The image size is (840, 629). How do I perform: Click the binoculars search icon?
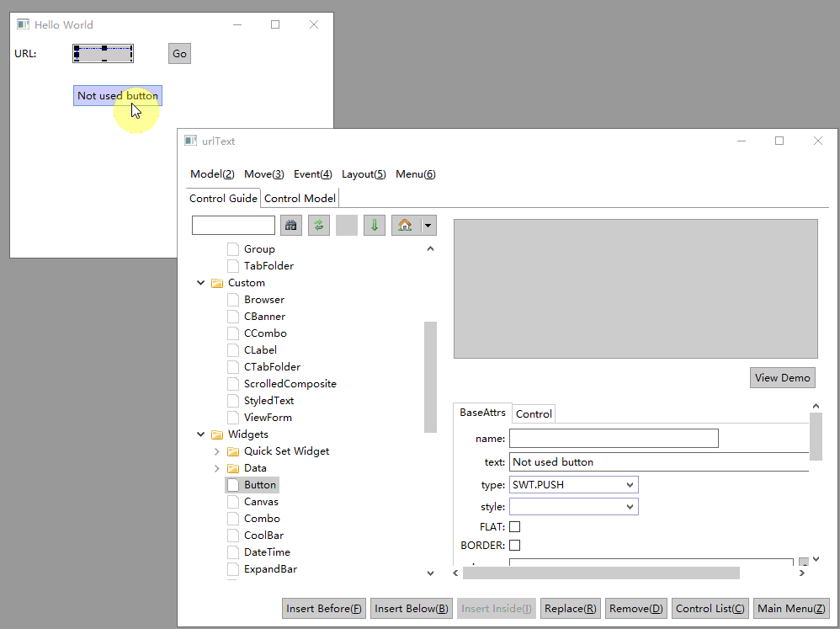pos(291,226)
